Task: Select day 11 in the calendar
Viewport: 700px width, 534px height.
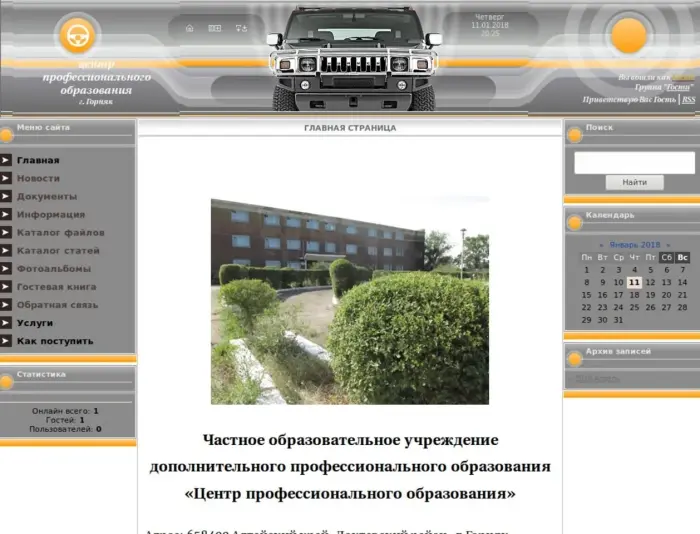Action: tap(634, 282)
